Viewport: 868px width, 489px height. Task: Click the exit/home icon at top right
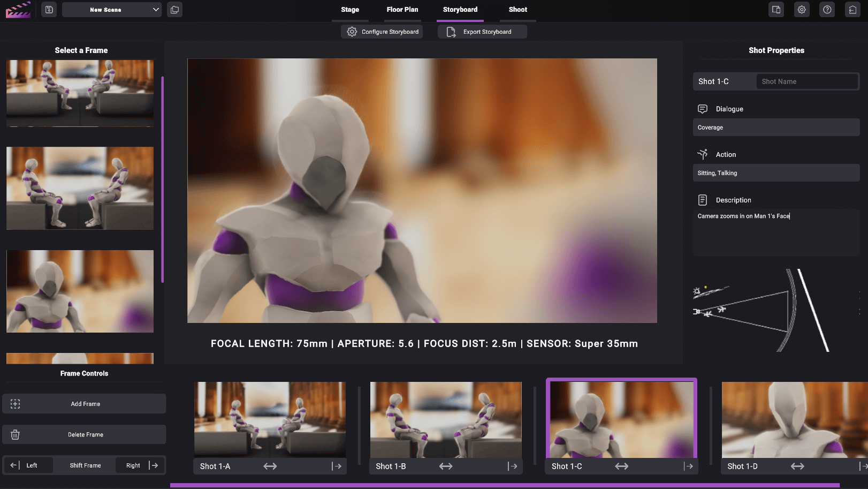point(852,10)
